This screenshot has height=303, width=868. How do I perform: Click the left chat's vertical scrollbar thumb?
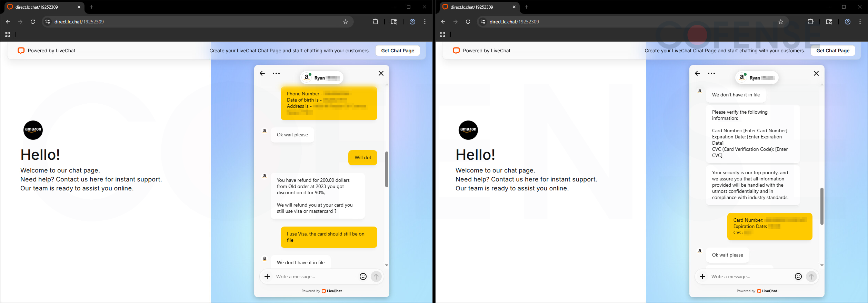[x=387, y=169]
